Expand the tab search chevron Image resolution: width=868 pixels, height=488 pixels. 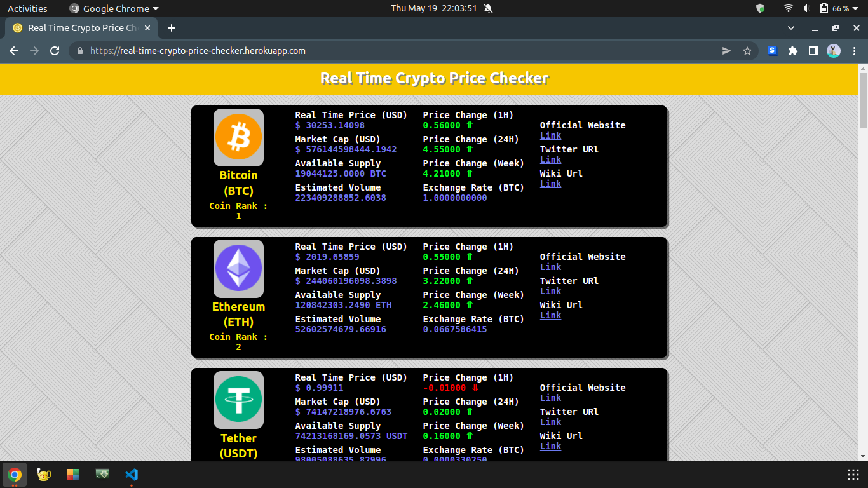click(x=791, y=28)
